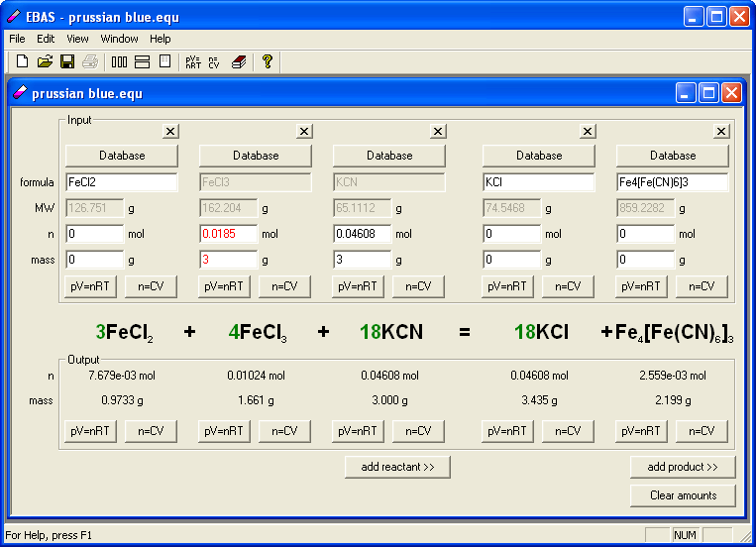The image size is (756, 547).
Task: Click the New document toolbar icon
Action: 22,61
